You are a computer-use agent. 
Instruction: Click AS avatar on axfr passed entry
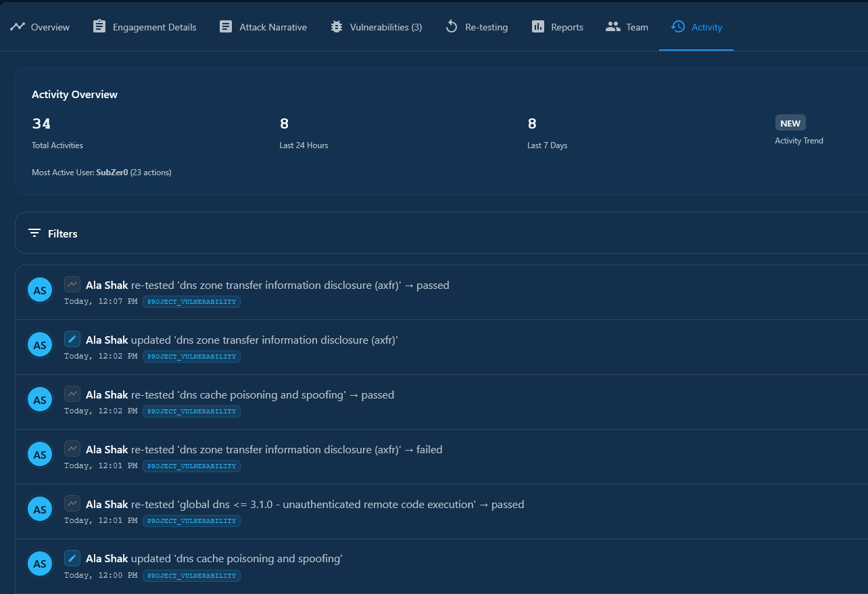pyautogui.click(x=40, y=290)
